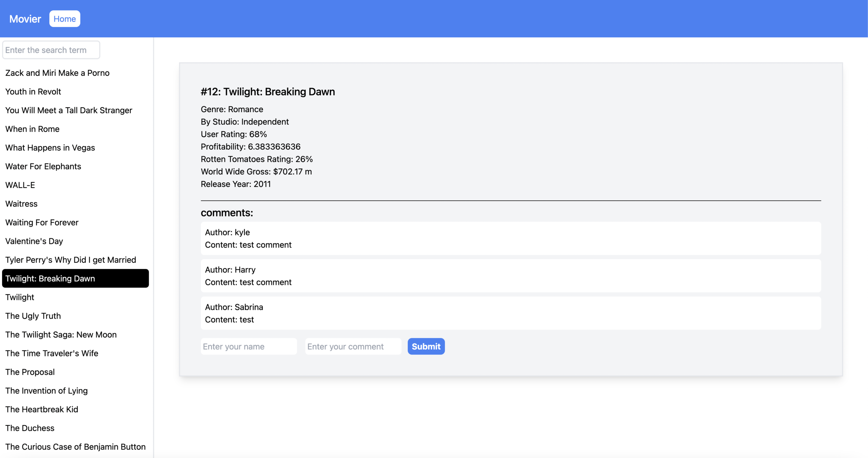The width and height of the screenshot is (868, 458).
Task: Click the Enter your comment field
Action: 353,346
